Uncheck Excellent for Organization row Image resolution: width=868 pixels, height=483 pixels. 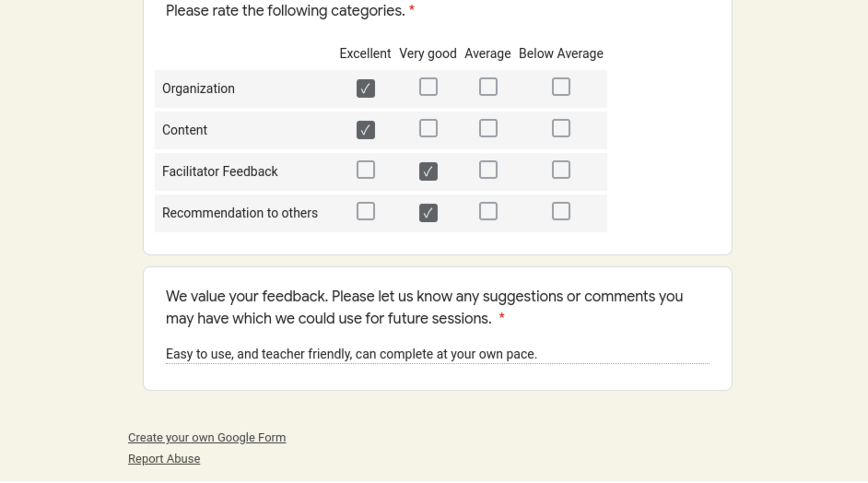click(365, 88)
